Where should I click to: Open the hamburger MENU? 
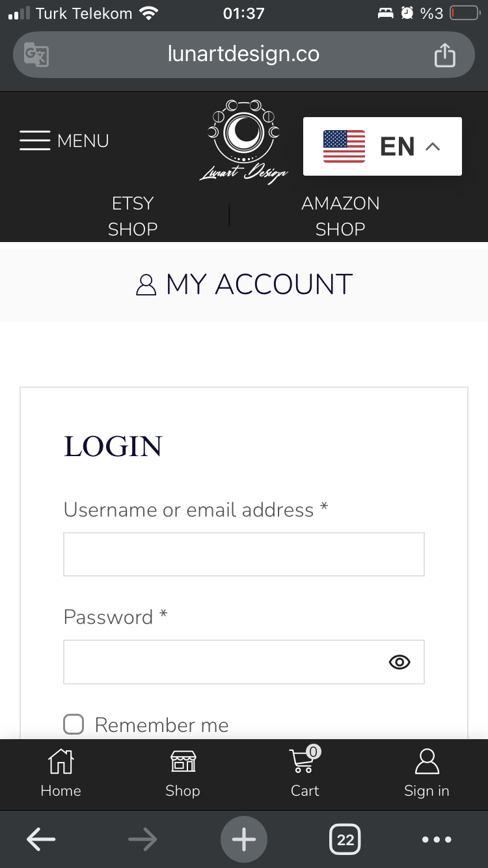64,141
